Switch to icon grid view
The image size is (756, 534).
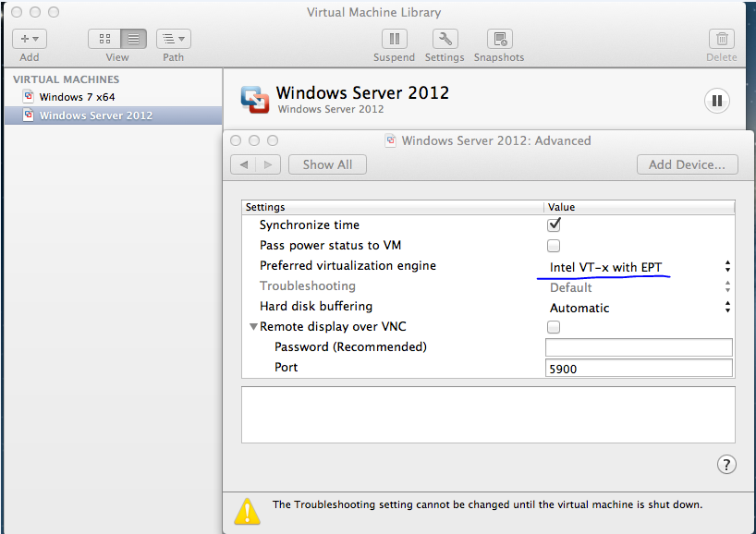tap(104, 39)
